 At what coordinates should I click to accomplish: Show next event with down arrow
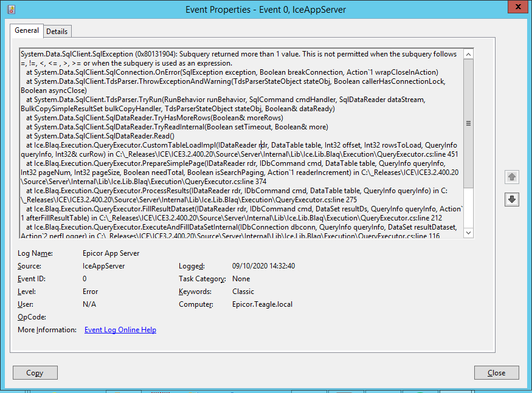pos(512,199)
